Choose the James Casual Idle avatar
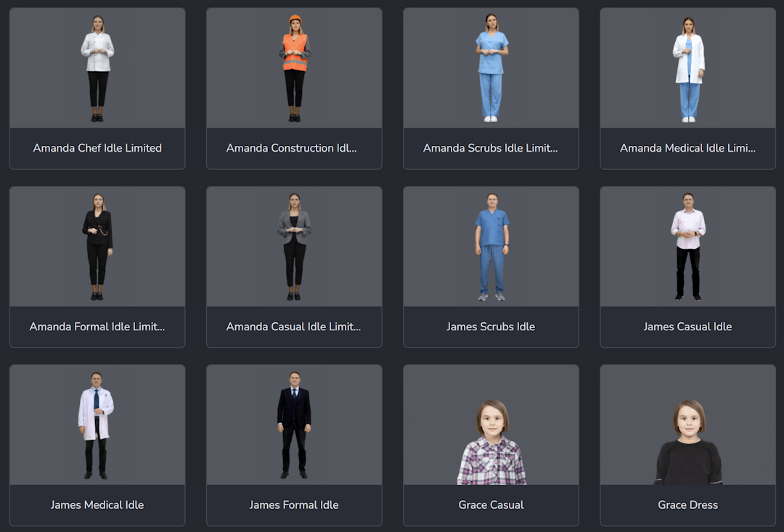 pyautogui.click(x=687, y=245)
